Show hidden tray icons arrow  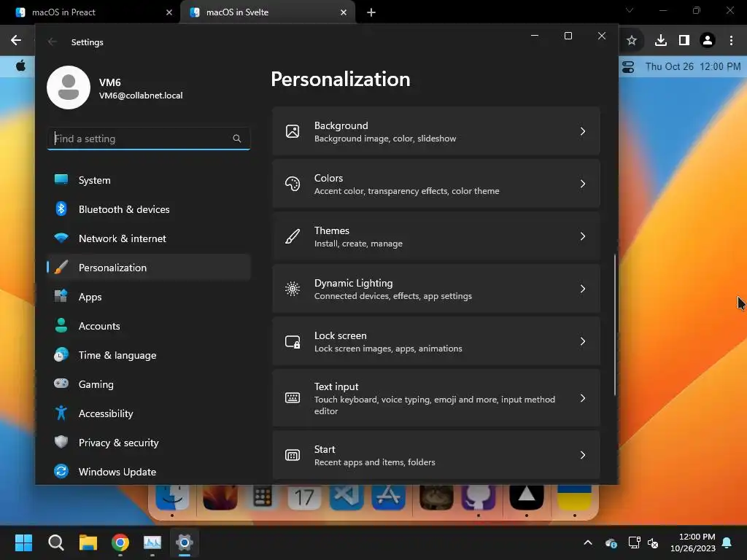click(x=588, y=542)
